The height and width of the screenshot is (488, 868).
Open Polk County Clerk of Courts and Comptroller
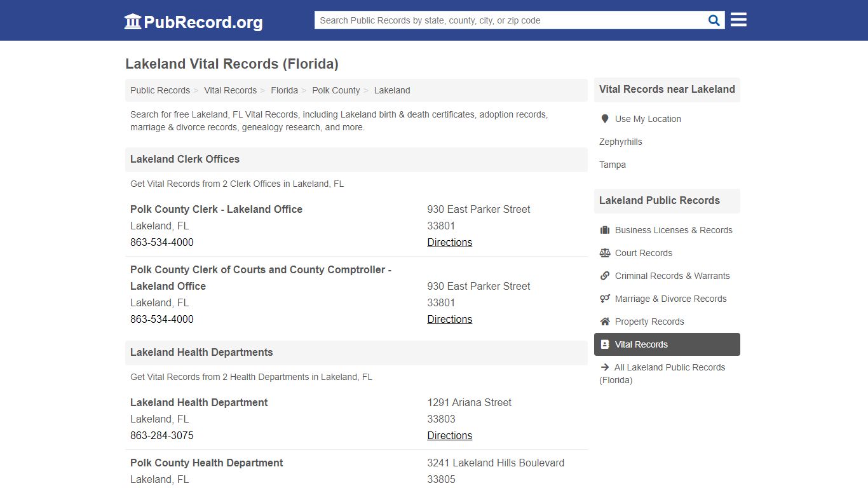[x=261, y=278]
